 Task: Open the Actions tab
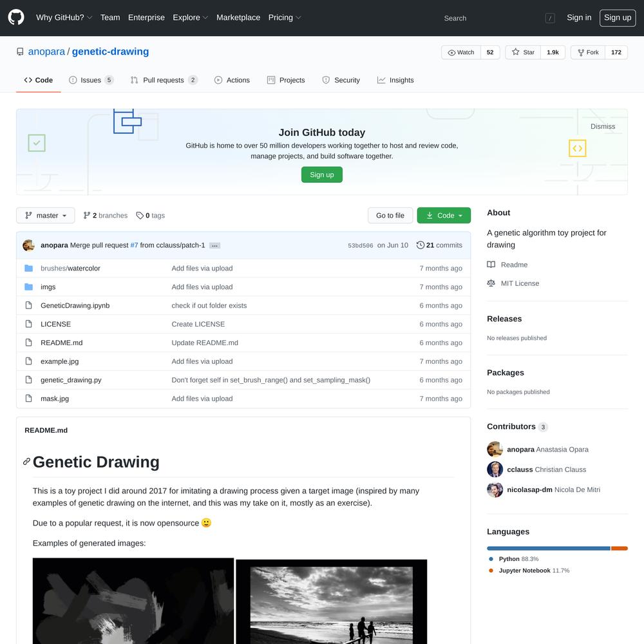pyautogui.click(x=232, y=80)
